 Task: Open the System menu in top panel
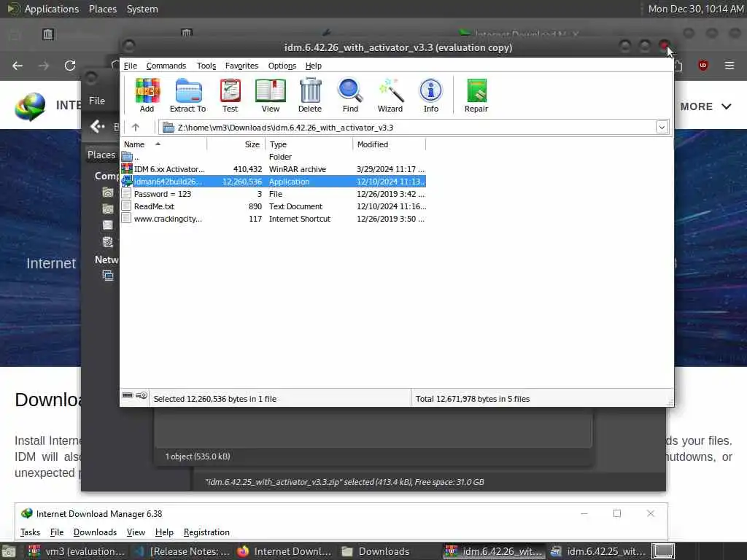142,9
